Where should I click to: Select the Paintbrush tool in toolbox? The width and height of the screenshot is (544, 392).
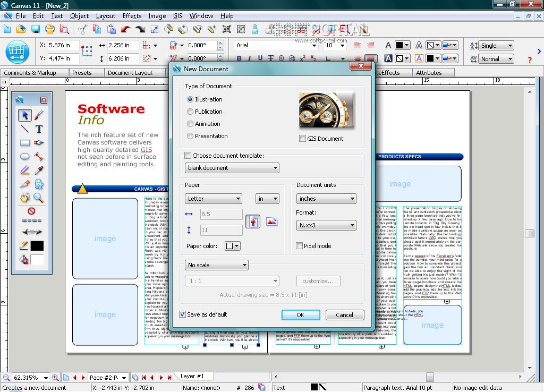click(39, 115)
